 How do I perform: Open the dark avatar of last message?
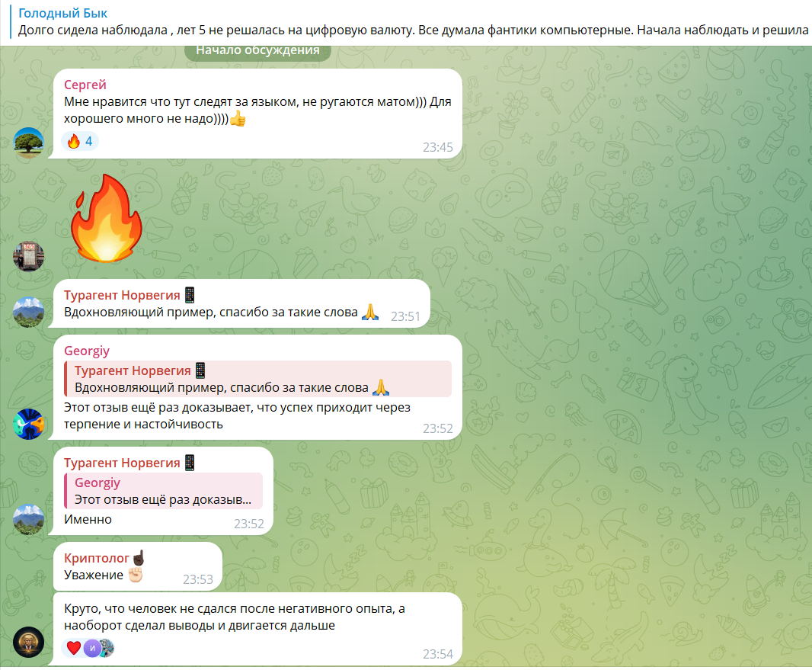point(28,642)
